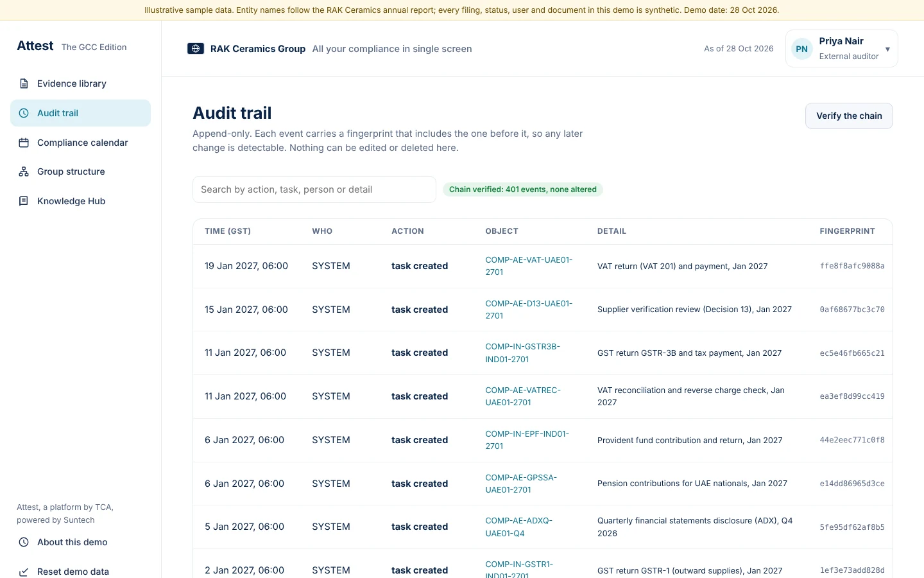Select fingerprint ffe8f8afc9088a

(852, 266)
